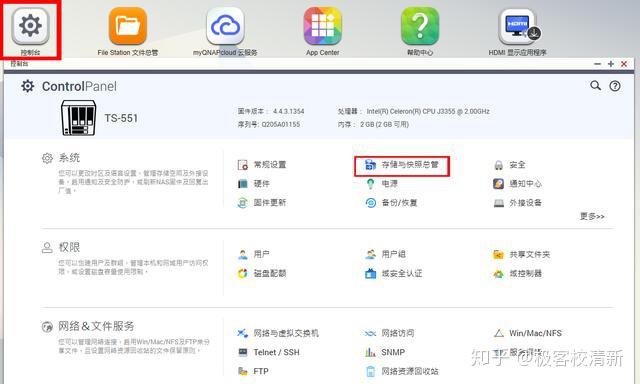640x384 pixels.
Task: Click the 磁盘配额 icon
Action: [x=243, y=273]
